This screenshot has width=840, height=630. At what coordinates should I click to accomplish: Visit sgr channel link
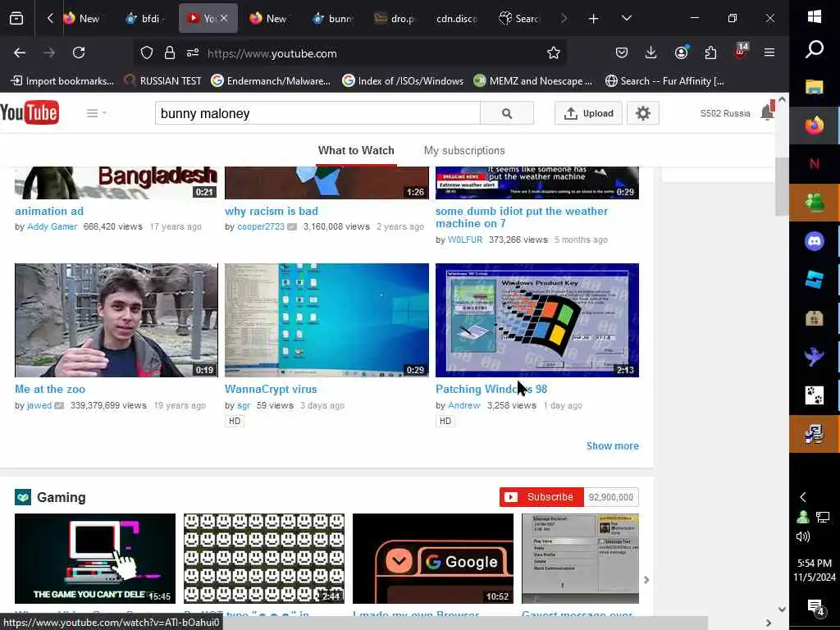click(x=244, y=405)
